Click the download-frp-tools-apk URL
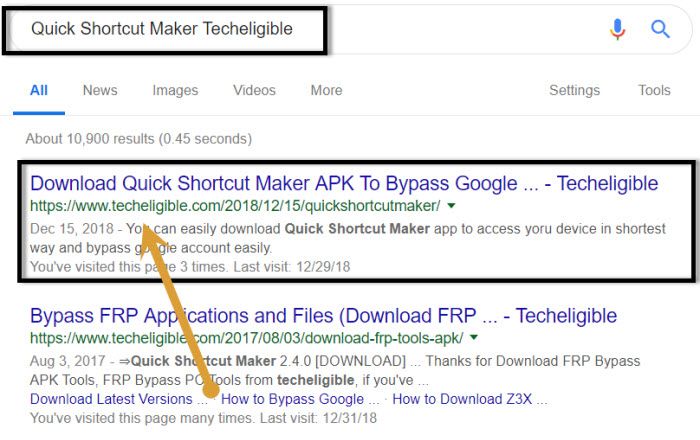700x440 pixels. pyautogui.click(x=246, y=338)
